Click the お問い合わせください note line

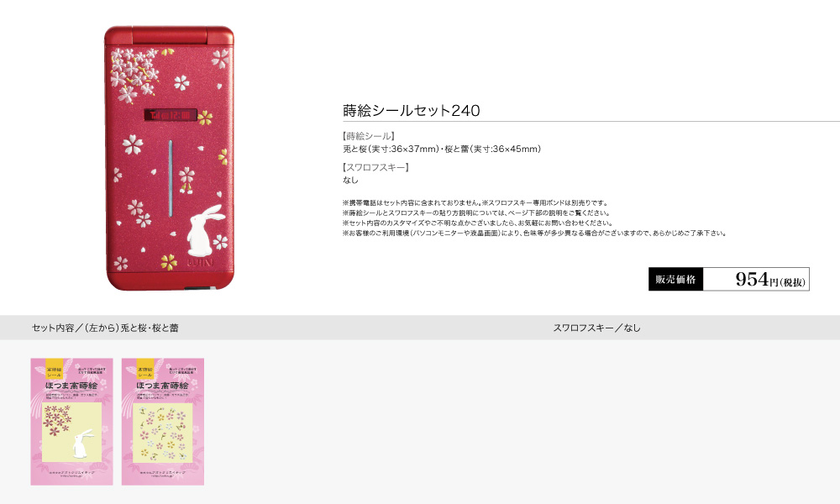pyautogui.click(x=477, y=223)
